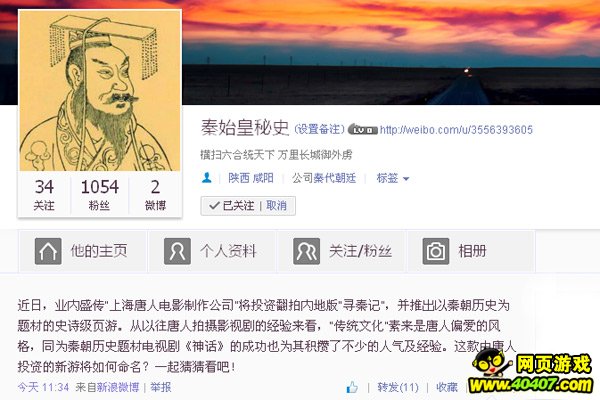Open the 陕西 咸阳 location link
Screen dimensions: 600x400
point(251,178)
